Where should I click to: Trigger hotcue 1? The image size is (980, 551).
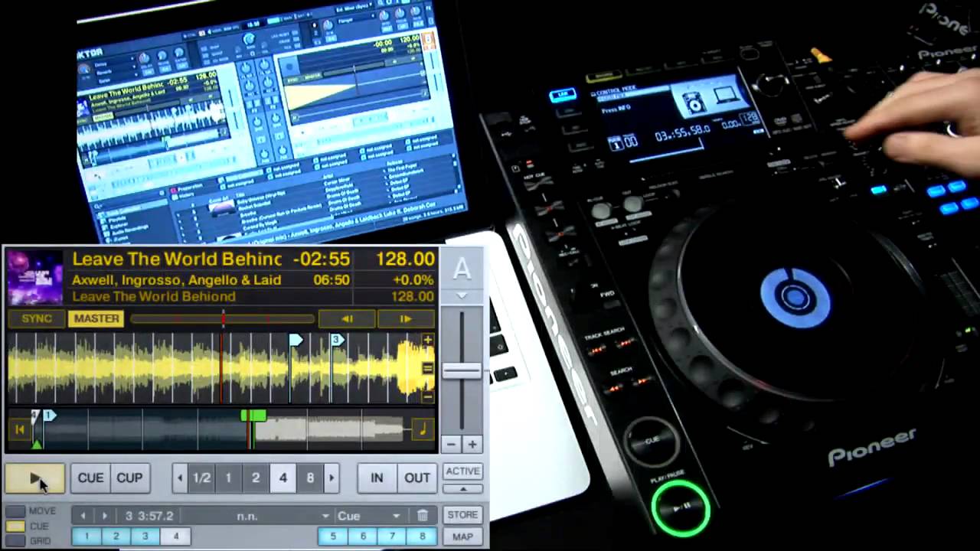(x=87, y=536)
